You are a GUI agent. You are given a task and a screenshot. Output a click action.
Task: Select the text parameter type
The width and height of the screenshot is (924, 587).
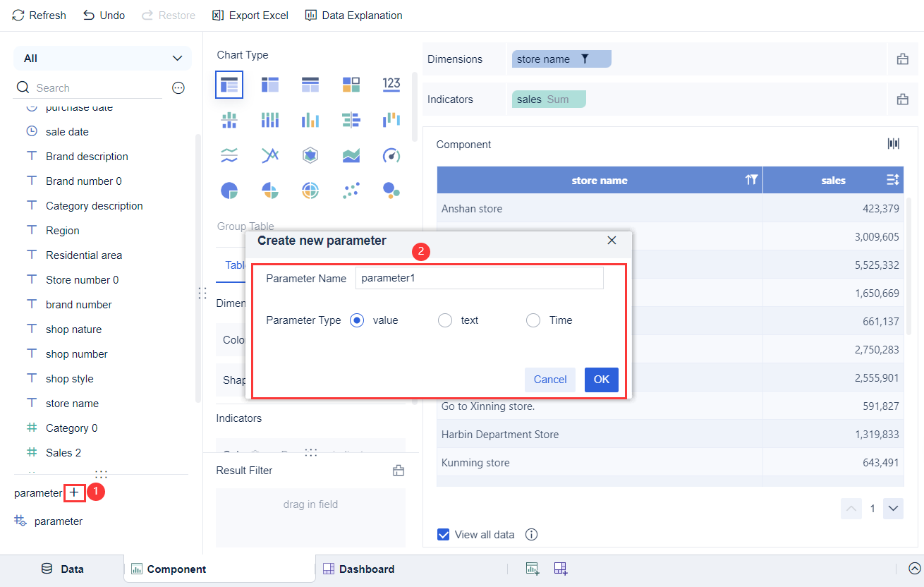click(x=445, y=320)
